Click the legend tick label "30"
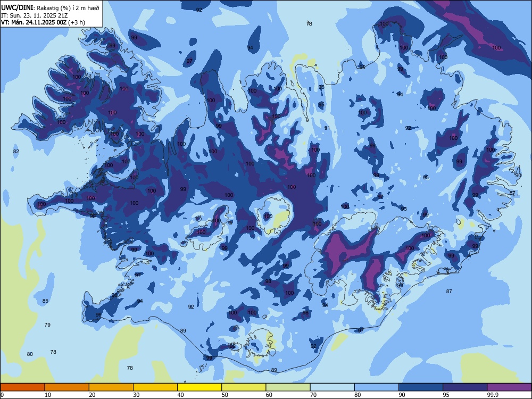 pos(136,395)
